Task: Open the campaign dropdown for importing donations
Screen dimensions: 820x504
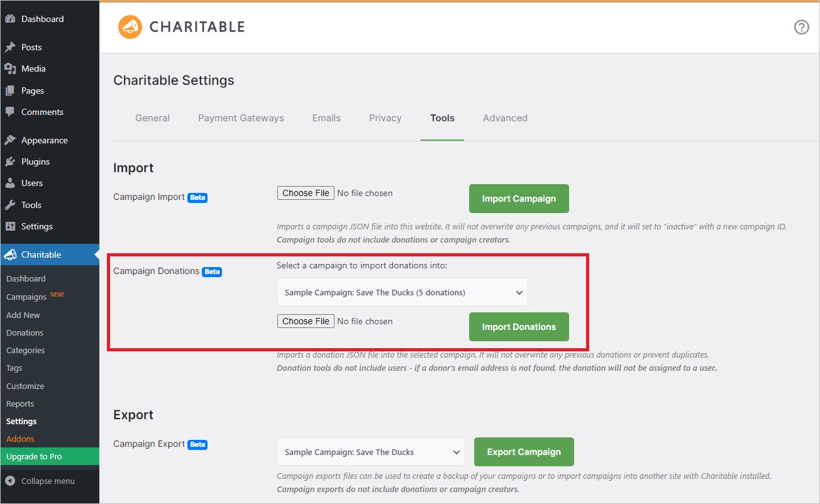Action: coord(402,292)
